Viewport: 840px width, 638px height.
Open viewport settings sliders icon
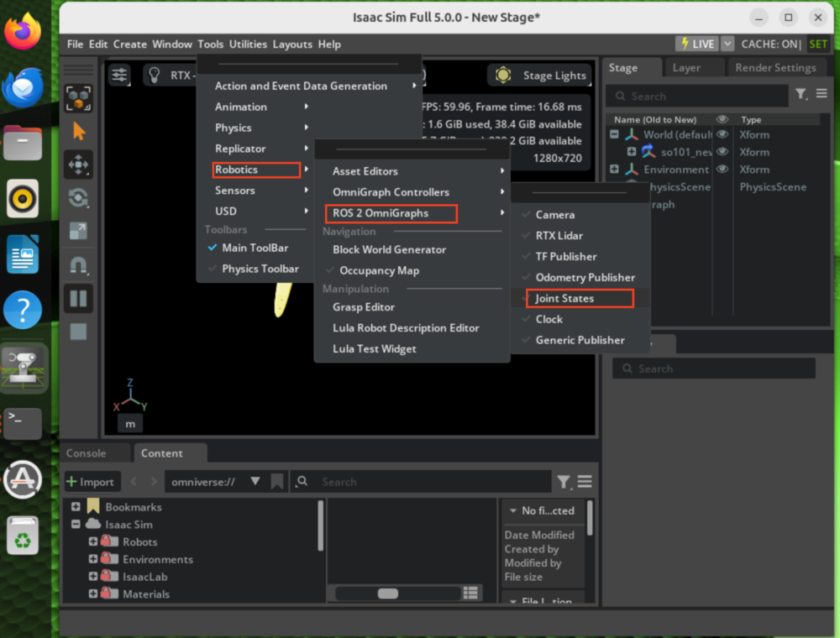[x=120, y=76]
